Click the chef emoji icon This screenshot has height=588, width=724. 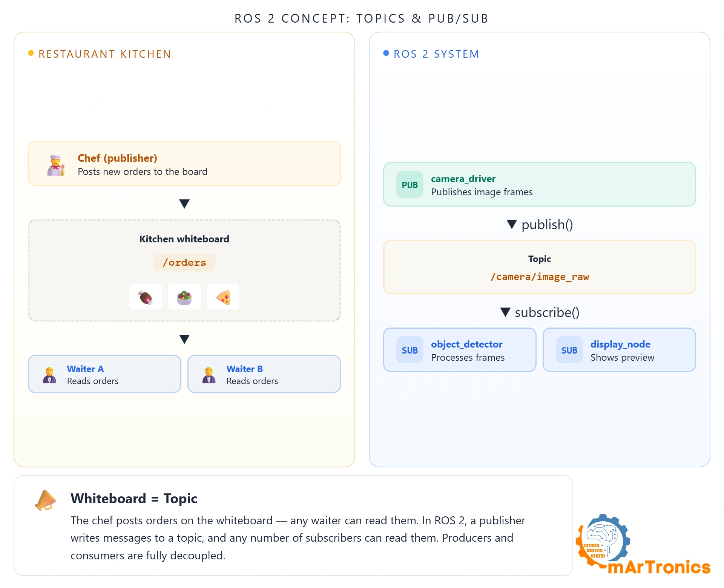point(56,165)
